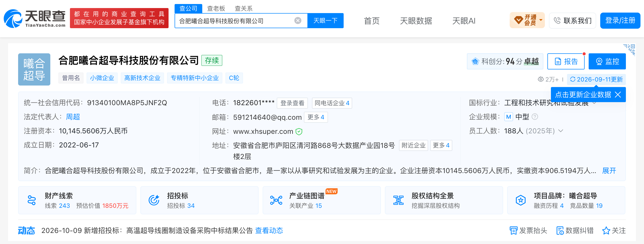Go to 首页 in navigation

372,21
